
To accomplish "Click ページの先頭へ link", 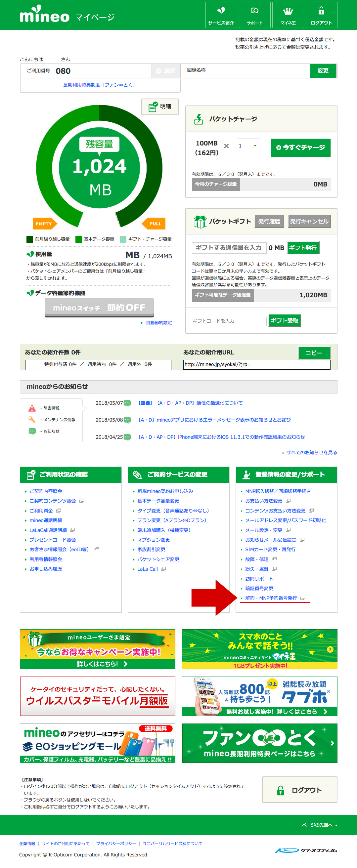I will [319, 825].
